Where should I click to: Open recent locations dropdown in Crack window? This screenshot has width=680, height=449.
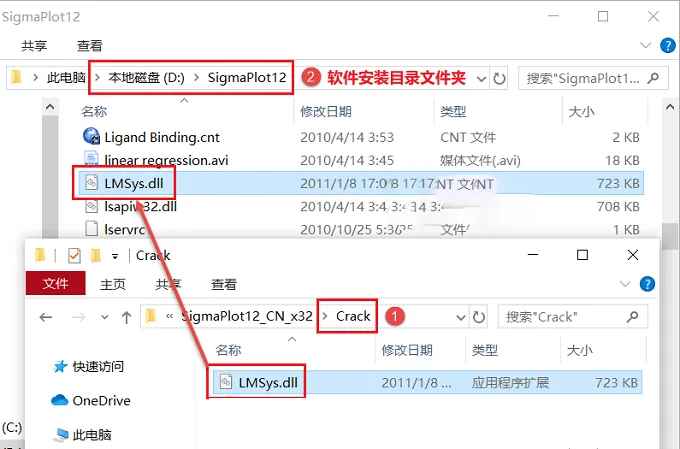pyautogui.click(x=105, y=317)
